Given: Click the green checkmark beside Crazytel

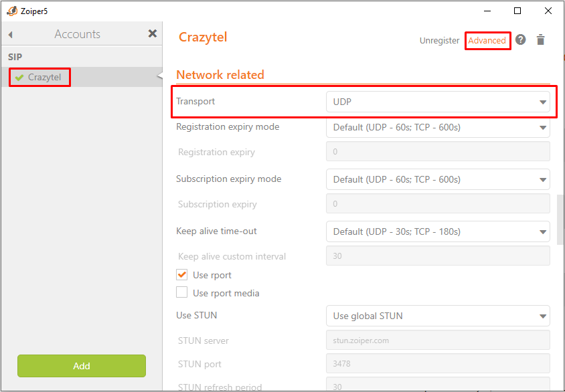Looking at the screenshot, I should point(19,78).
